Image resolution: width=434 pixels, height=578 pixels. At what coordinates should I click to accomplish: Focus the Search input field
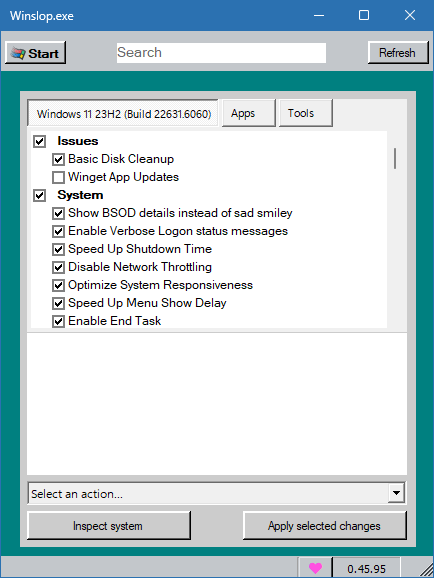tap(221, 53)
